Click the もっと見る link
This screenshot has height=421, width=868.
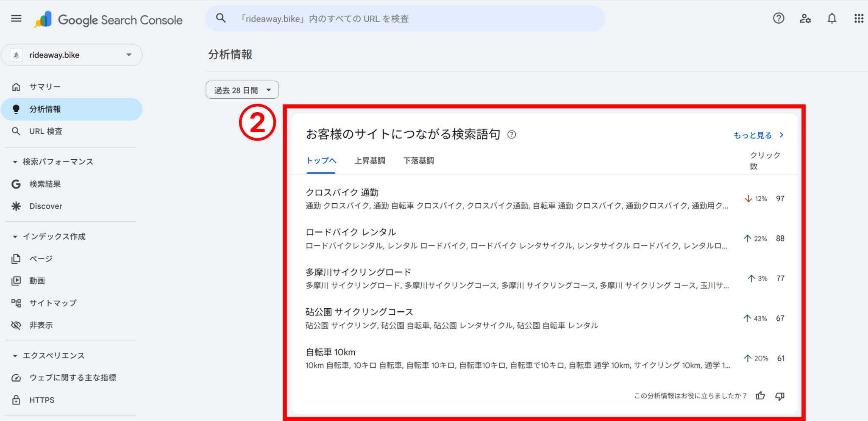click(x=753, y=135)
